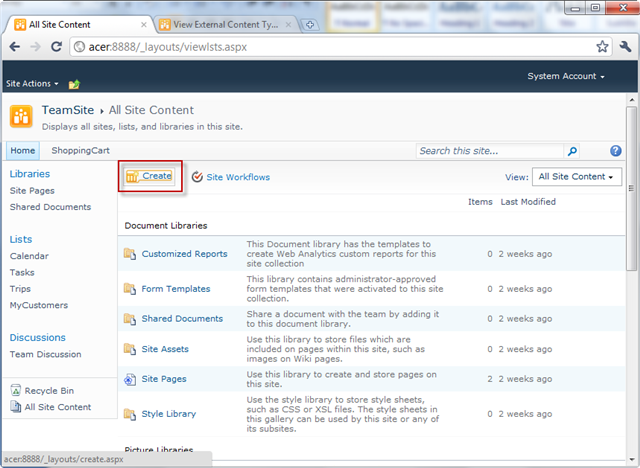640x468 pixels.
Task: Switch to View External Content Type tab
Action: (x=225, y=24)
